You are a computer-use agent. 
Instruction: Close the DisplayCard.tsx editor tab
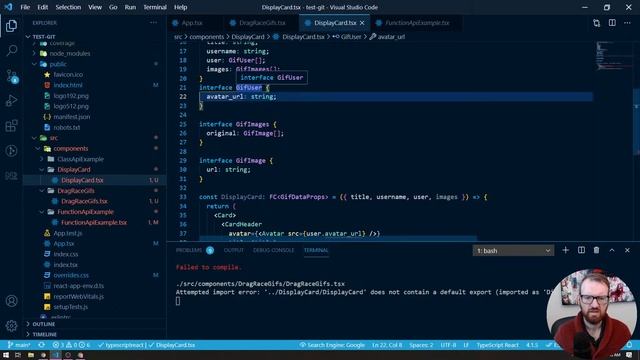(362, 23)
